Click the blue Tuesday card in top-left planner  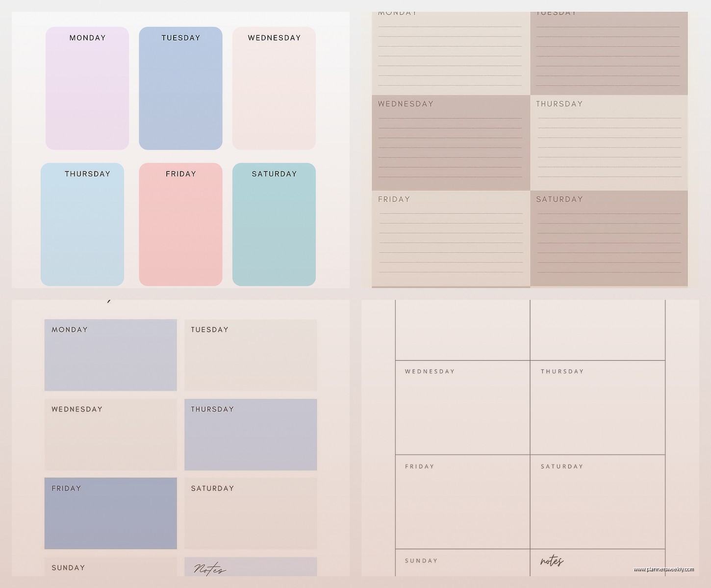point(180,88)
